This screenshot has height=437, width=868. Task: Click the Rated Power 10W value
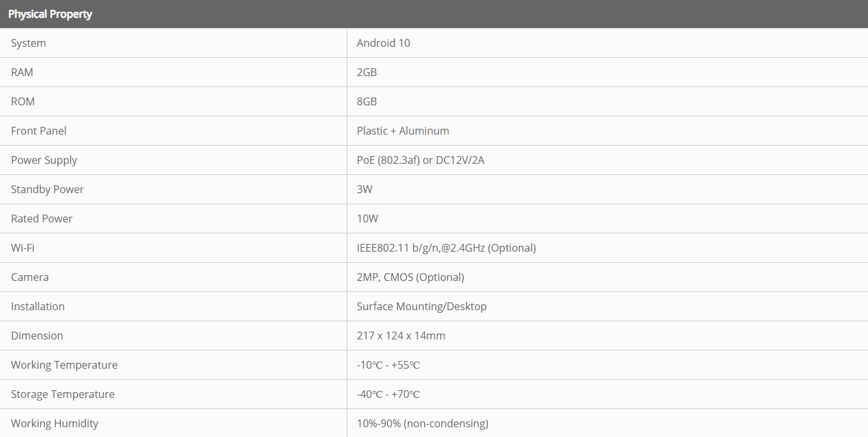pos(368,218)
